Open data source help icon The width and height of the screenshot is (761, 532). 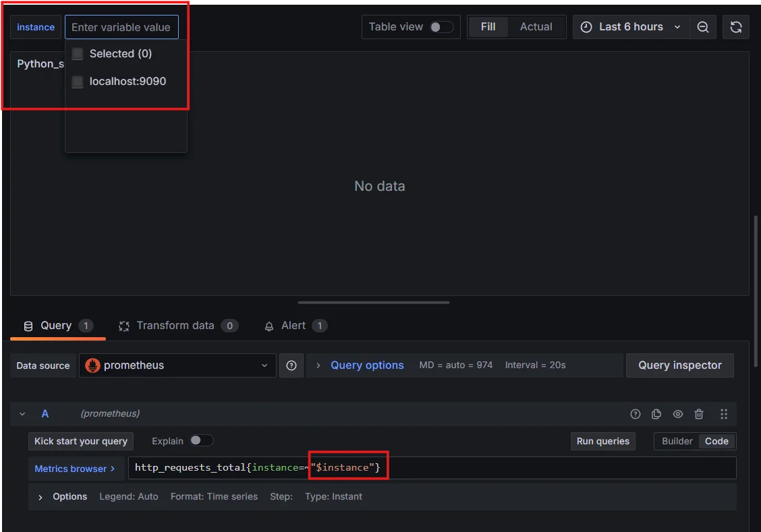tap(291, 365)
